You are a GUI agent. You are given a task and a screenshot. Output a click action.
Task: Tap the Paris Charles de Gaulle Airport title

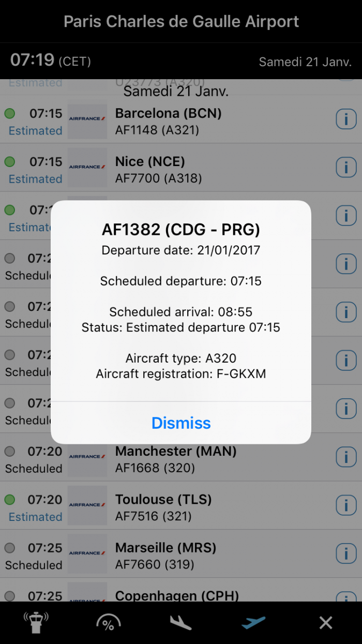tap(181, 22)
